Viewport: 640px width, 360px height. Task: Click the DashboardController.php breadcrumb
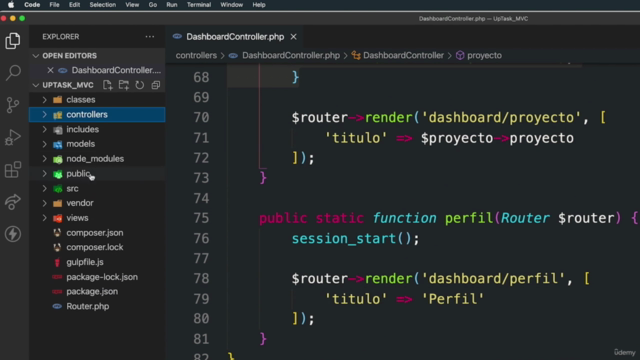pyautogui.click(x=291, y=56)
